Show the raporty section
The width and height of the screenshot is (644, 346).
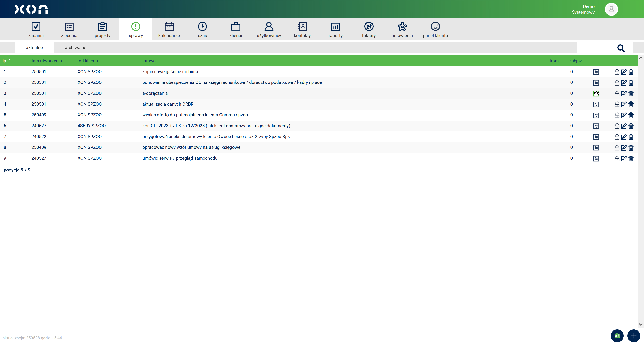[335, 30]
